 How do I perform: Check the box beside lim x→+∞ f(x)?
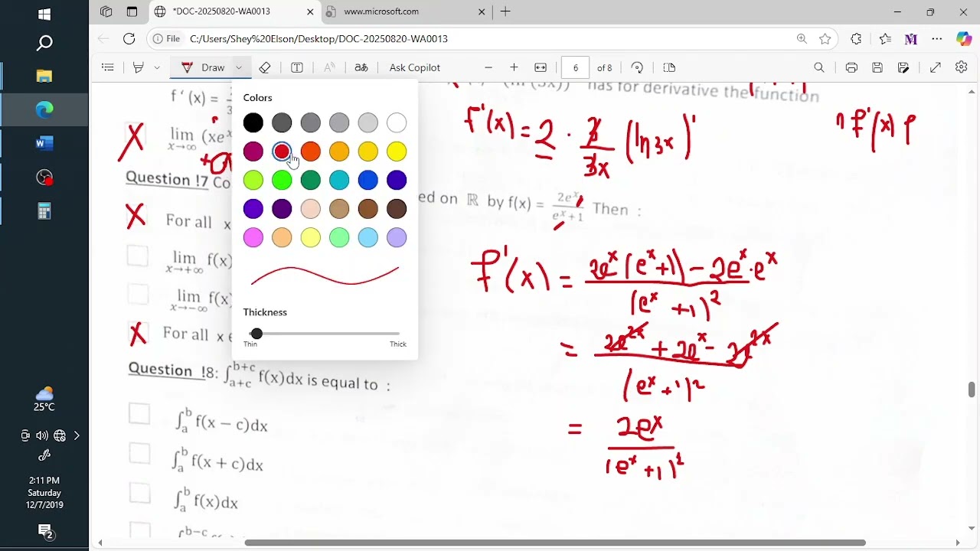coord(138,256)
